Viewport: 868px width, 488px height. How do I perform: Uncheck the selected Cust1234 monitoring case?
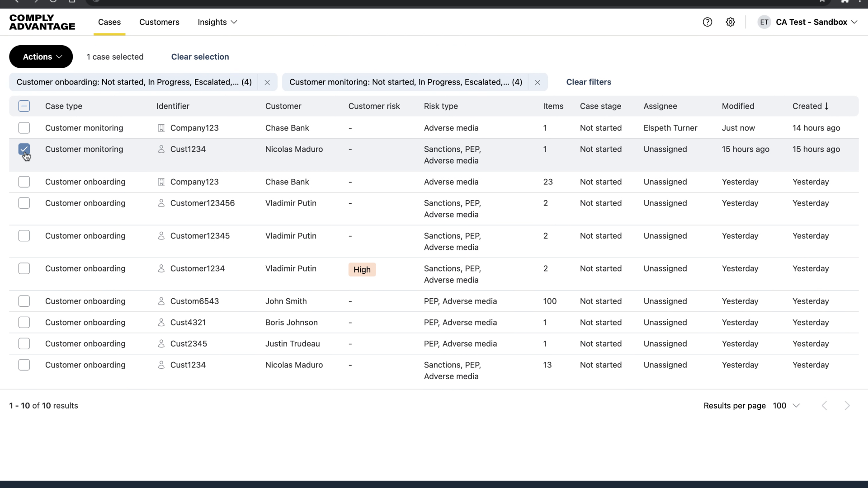click(24, 149)
